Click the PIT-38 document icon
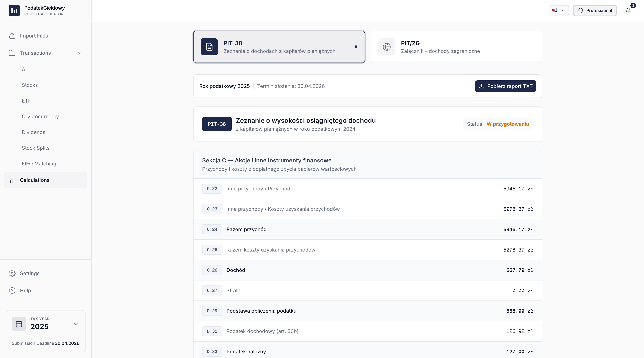The width and height of the screenshot is (644, 358). pos(209,47)
